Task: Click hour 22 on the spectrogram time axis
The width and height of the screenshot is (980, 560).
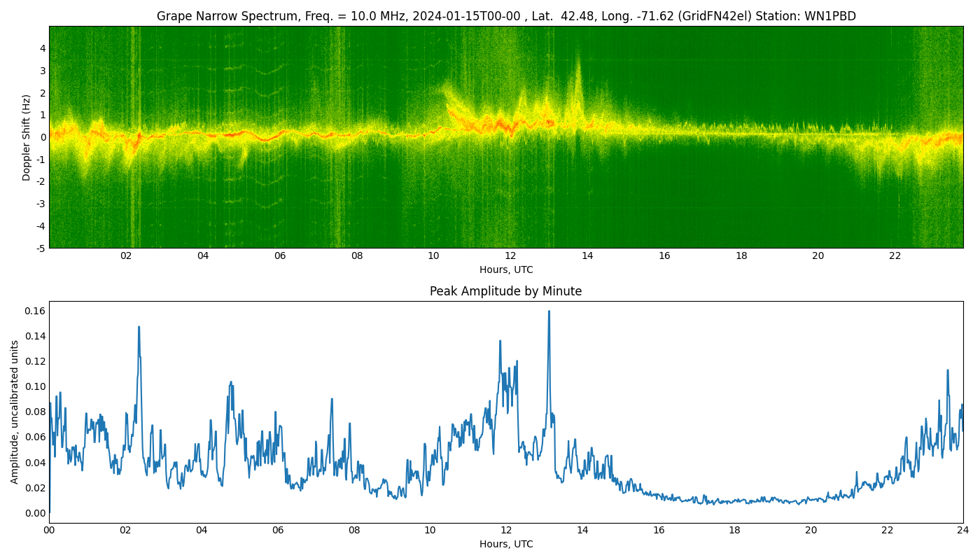Action: point(895,256)
